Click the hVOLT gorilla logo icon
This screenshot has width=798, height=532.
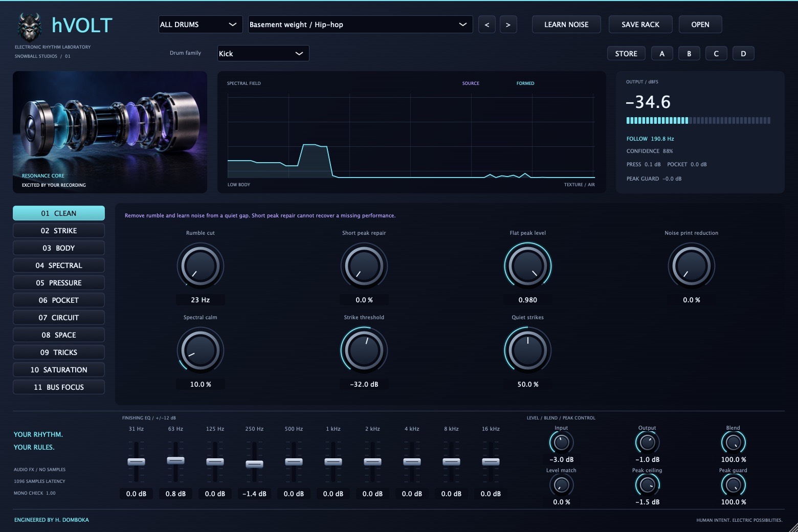(29, 26)
